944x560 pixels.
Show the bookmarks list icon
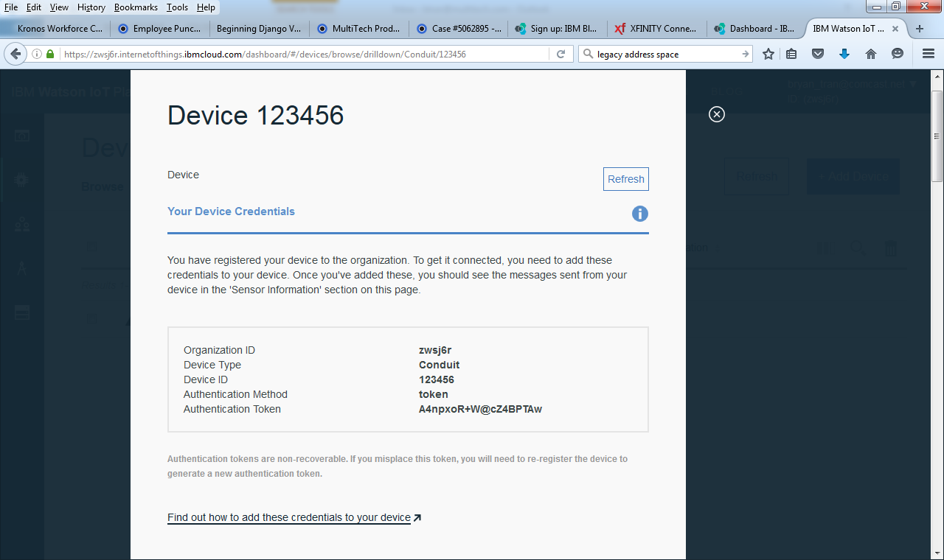tap(791, 54)
